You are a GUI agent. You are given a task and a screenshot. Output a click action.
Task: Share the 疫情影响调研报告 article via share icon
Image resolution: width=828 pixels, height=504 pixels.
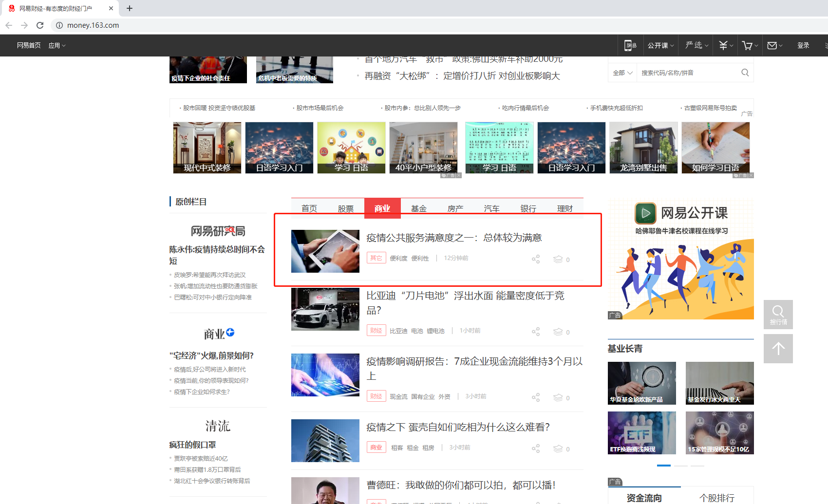coord(536,397)
